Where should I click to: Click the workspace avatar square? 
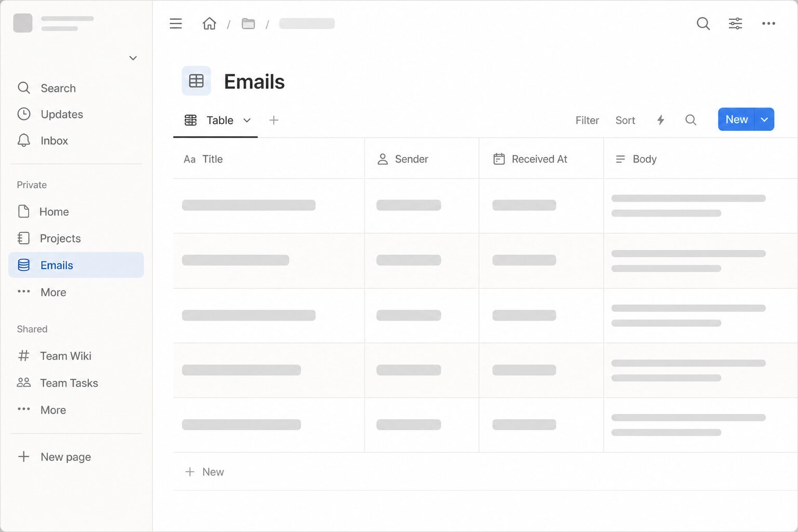pyautogui.click(x=23, y=23)
